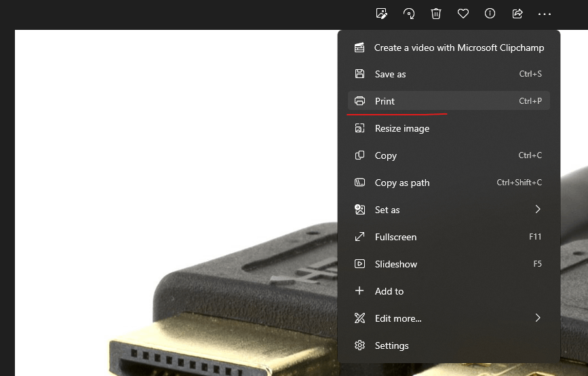Click the Ctrl+S shortcut text
The width and height of the screenshot is (588, 376).
pyautogui.click(x=530, y=74)
